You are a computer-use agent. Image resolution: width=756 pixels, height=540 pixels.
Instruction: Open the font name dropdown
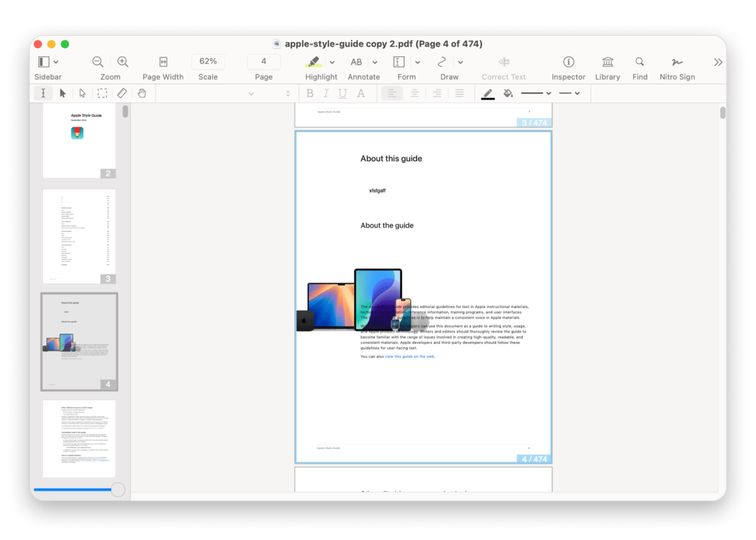point(251,94)
